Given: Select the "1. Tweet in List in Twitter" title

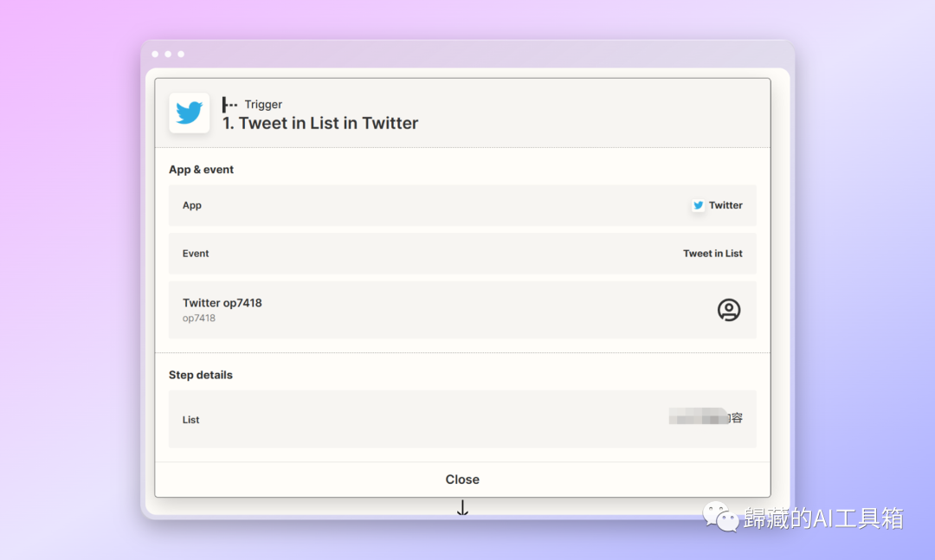Looking at the screenshot, I should [320, 124].
